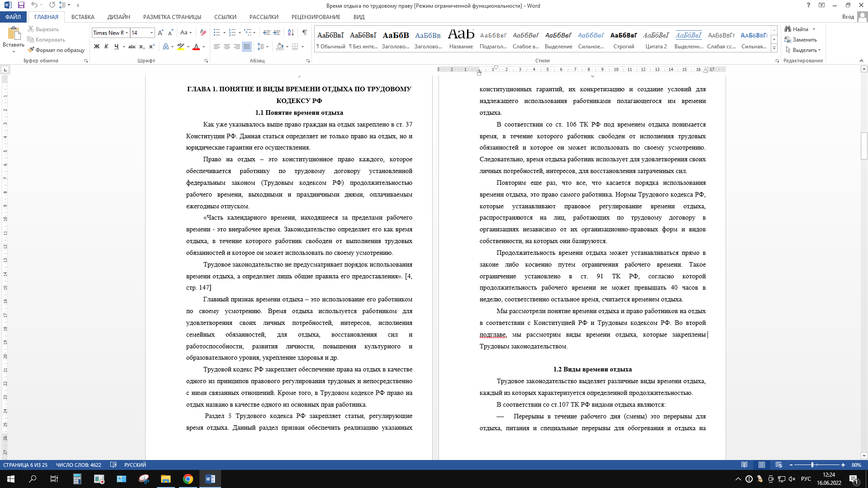Toggle italic (К) formatting
Viewport: 868px width, 488px height.
[106, 47]
